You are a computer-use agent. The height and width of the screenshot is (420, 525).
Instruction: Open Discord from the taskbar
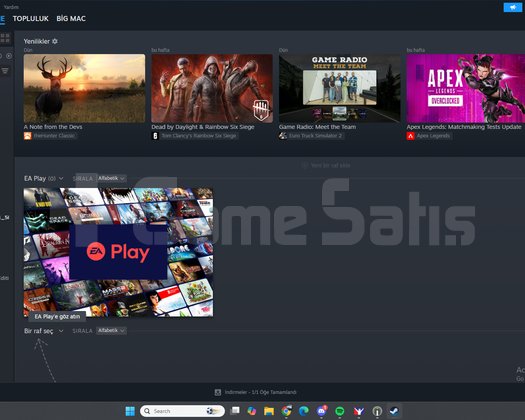322,411
